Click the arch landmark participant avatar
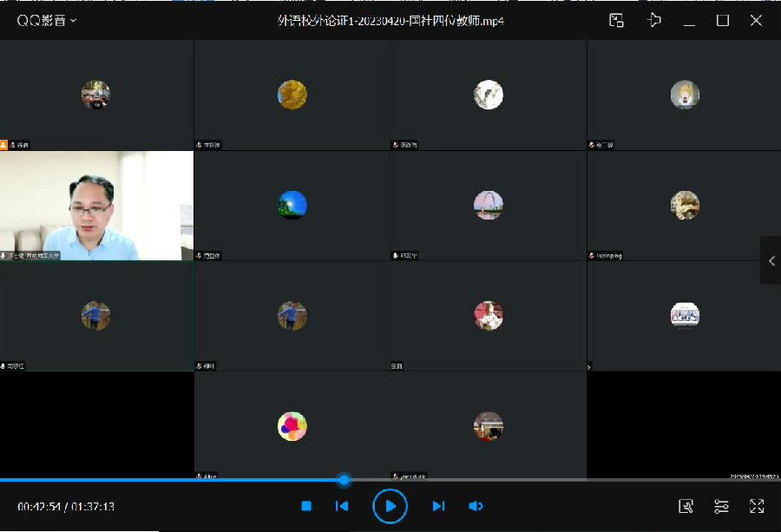The height and width of the screenshot is (532, 781). [488, 206]
